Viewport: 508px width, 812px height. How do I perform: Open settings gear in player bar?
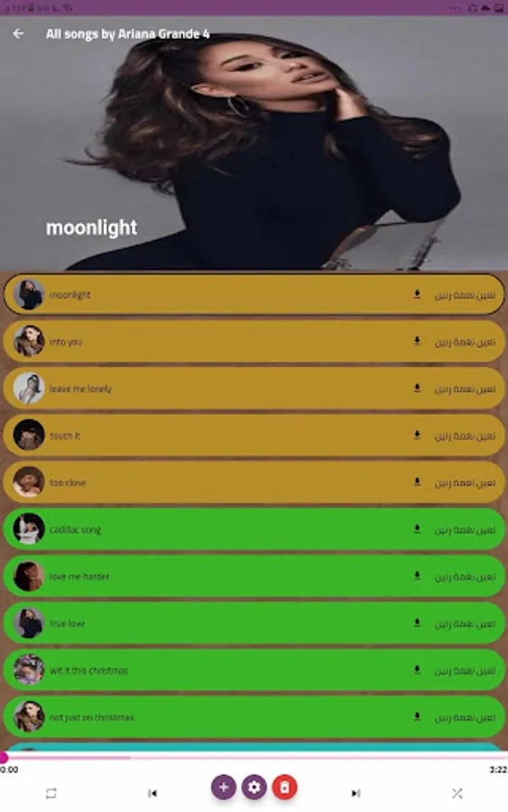click(254, 787)
